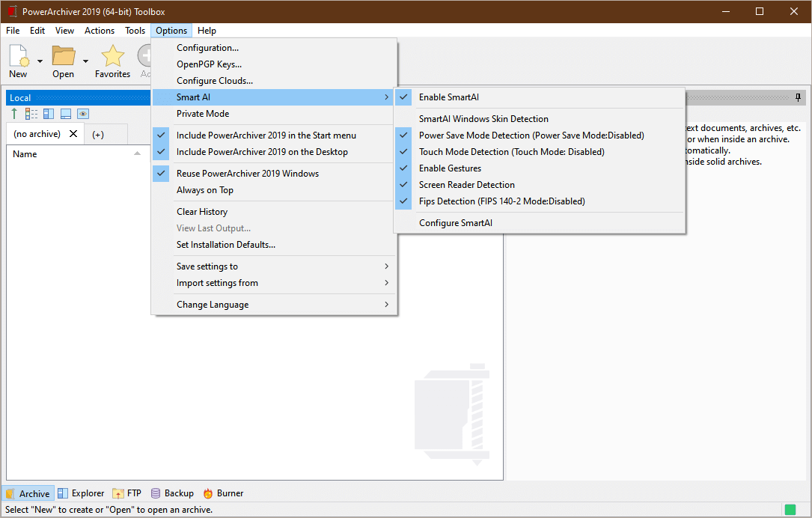Sort the list by the Name column
The height and width of the screenshot is (518, 812).
click(x=76, y=154)
